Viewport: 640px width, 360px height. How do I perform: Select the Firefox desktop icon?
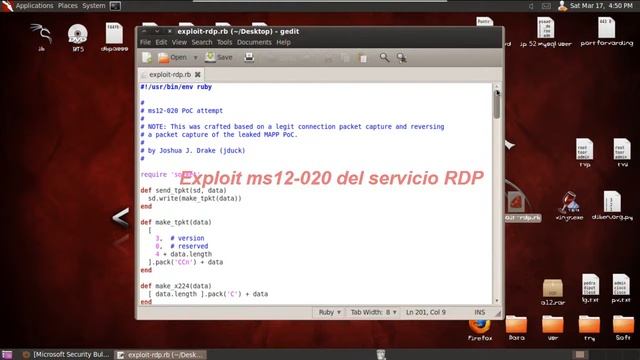480,330
